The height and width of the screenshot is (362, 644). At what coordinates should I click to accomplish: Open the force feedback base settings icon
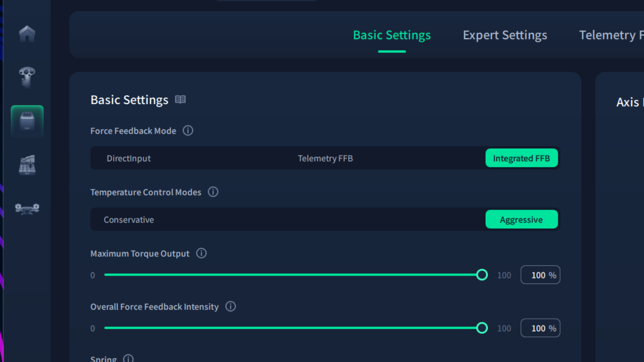click(x=27, y=121)
